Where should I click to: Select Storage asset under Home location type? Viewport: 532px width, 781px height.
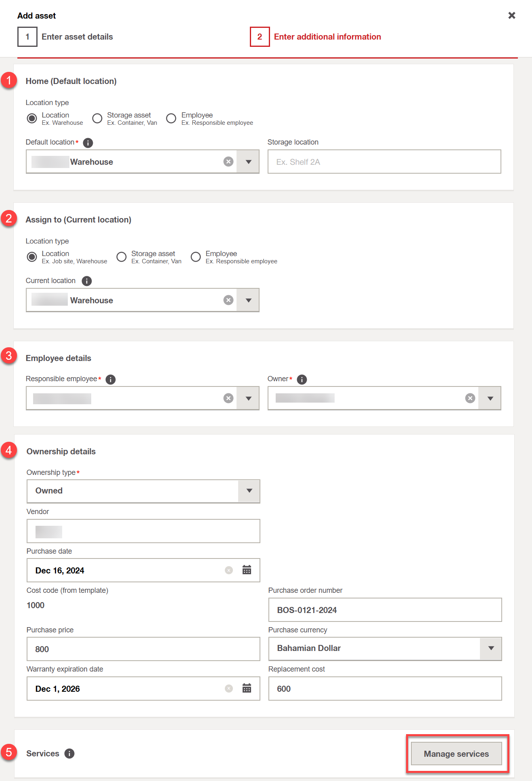click(97, 118)
